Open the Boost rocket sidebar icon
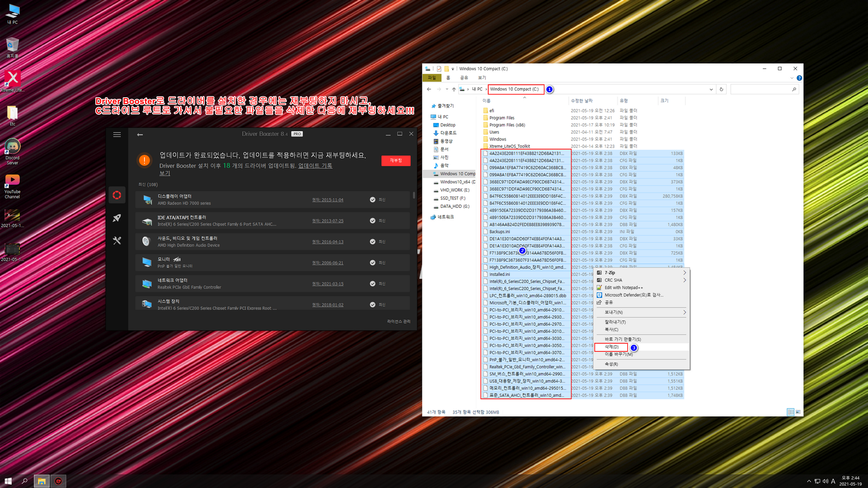868x488 pixels. (117, 218)
